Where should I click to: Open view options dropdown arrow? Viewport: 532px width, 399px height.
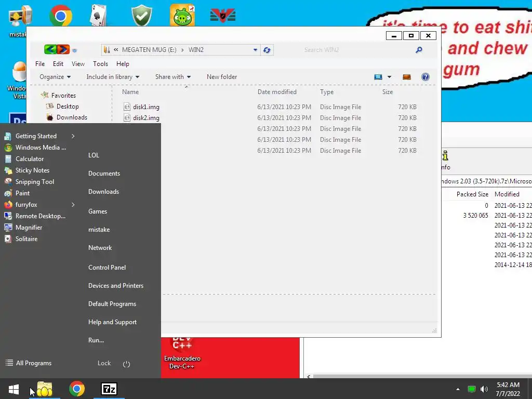(390, 77)
